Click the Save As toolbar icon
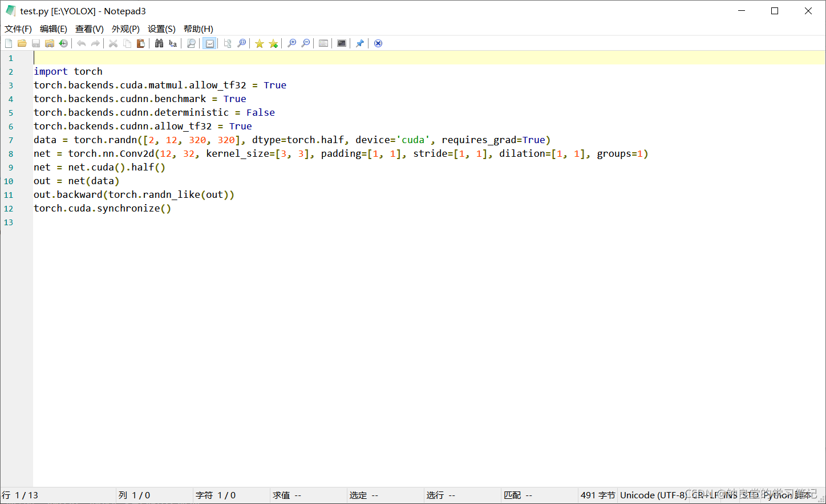 pos(50,43)
